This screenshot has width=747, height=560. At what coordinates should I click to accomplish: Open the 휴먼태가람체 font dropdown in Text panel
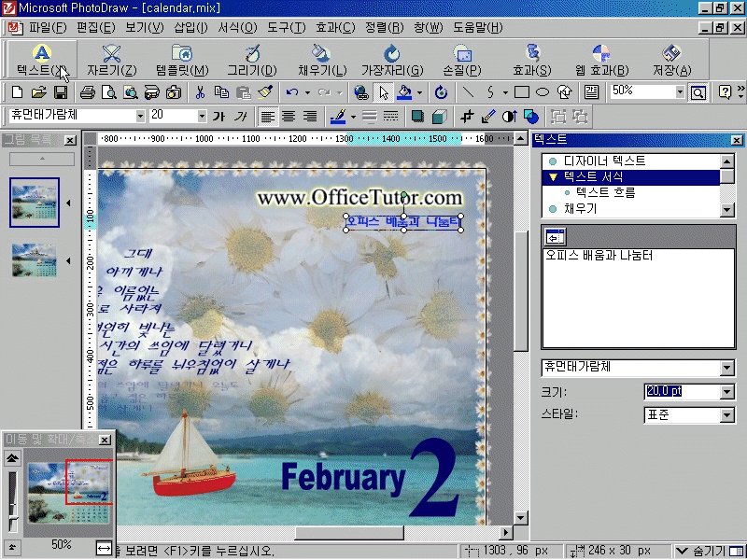727,368
